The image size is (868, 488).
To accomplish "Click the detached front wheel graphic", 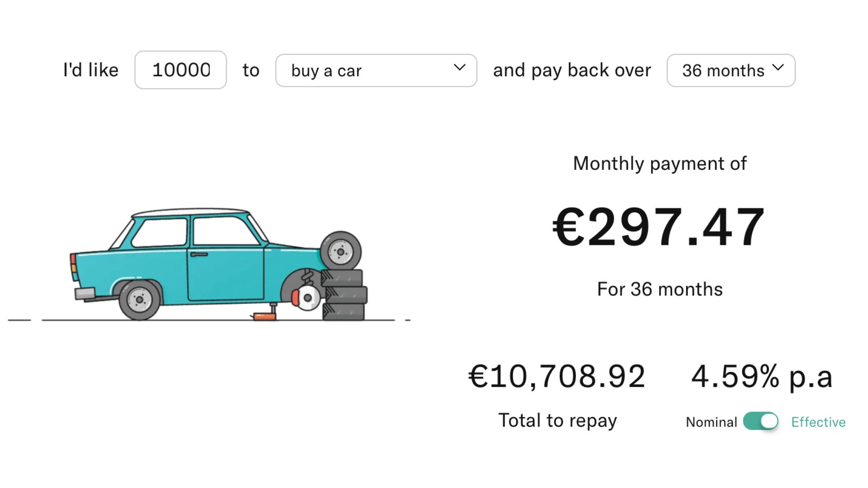I will (x=341, y=251).
